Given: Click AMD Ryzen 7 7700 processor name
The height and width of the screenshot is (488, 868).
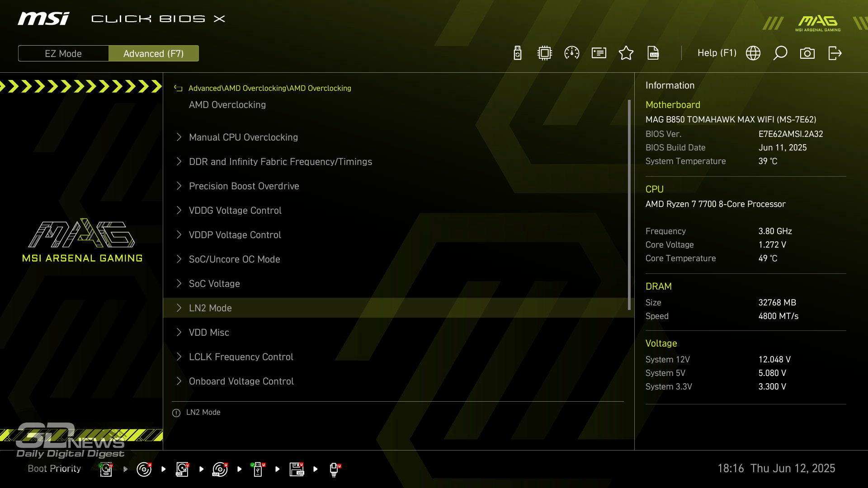Looking at the screenshot, I should coord(715,204).
